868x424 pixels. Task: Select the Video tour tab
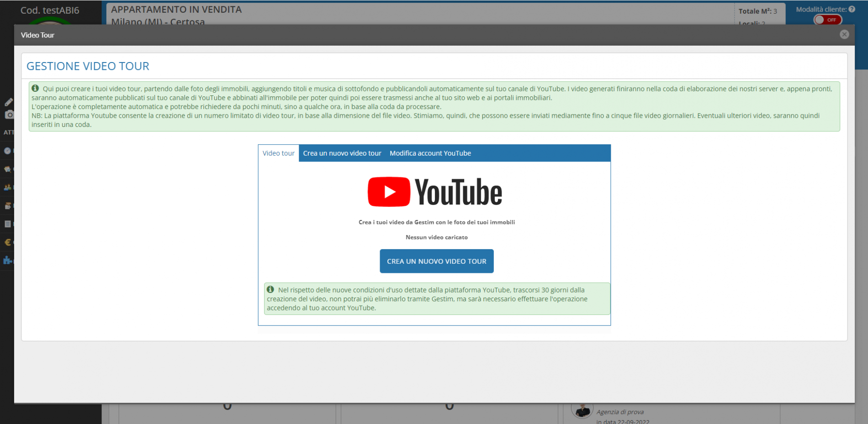278,153
